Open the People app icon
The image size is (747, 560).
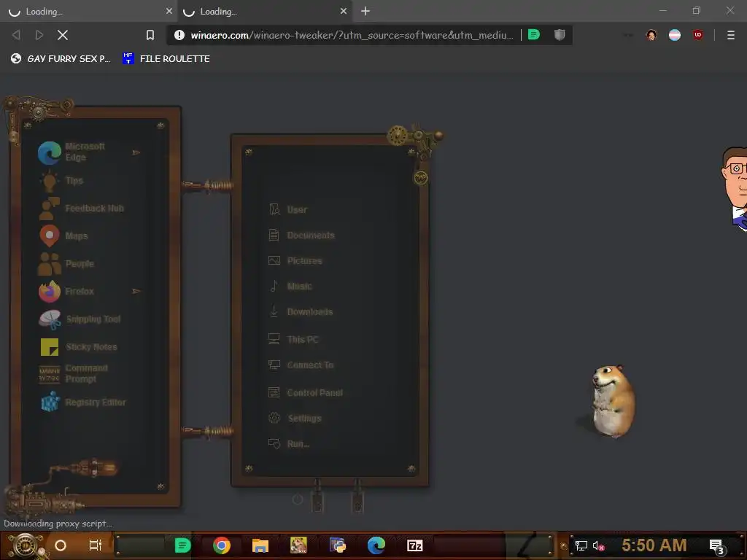pos(49,264)
